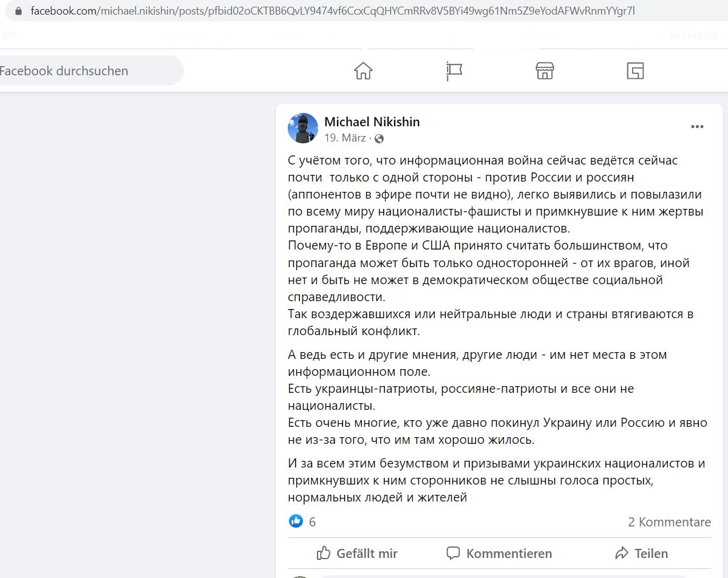Click the blue like reaction icon

tap(296, 521)
